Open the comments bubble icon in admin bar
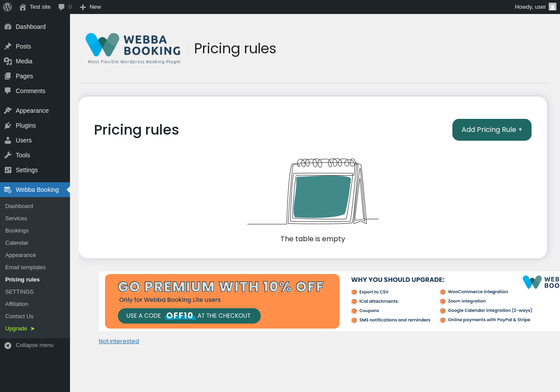 pos(62,7)
